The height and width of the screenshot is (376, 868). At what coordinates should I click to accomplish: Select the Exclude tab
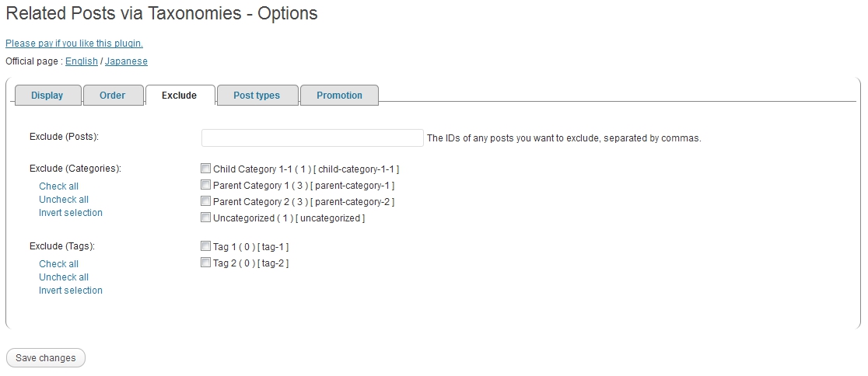tap(179, 96)
